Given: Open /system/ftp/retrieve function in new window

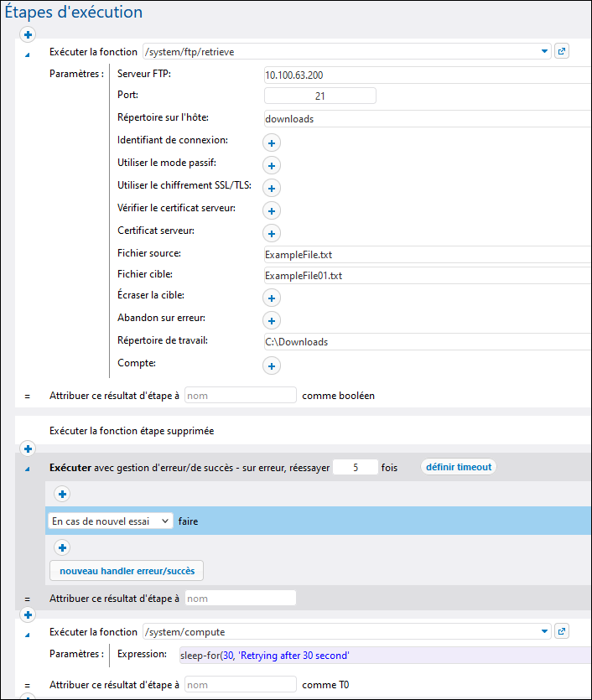Looking at the screenshot, I should pyautogui.click(x=563, y=51).
